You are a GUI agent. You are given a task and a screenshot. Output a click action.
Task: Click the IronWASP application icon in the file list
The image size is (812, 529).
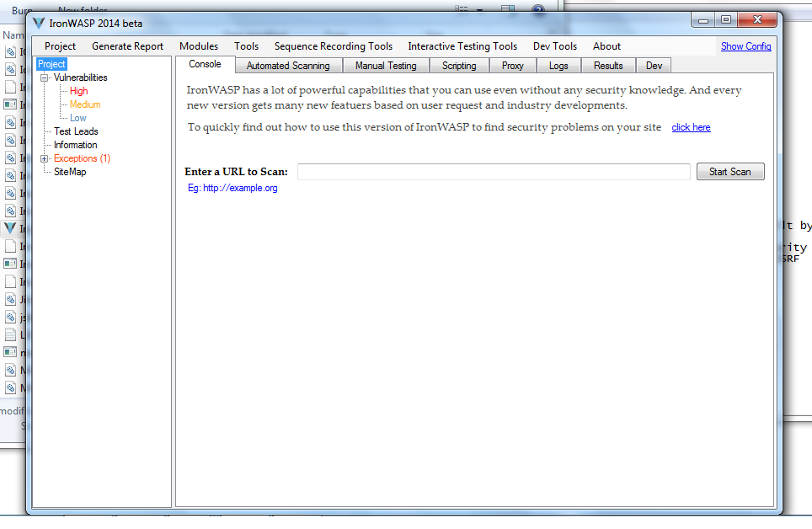10,227
